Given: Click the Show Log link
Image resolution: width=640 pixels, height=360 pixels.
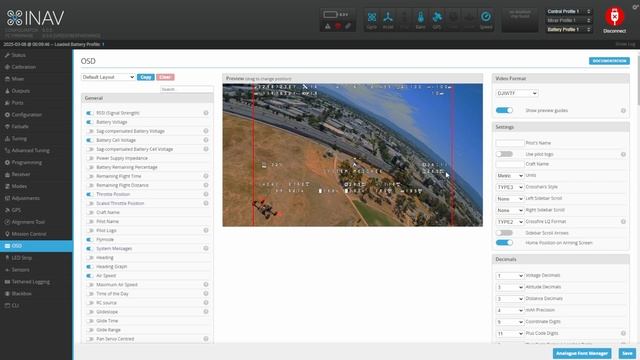Looking at the screenshot, I should coord(625,44).
